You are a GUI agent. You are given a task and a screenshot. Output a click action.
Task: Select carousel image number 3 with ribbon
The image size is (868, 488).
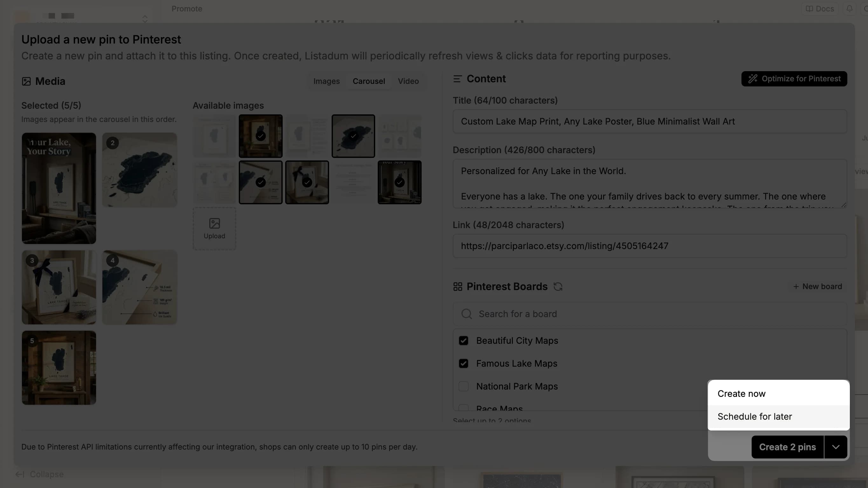click(x=59, y=287)
